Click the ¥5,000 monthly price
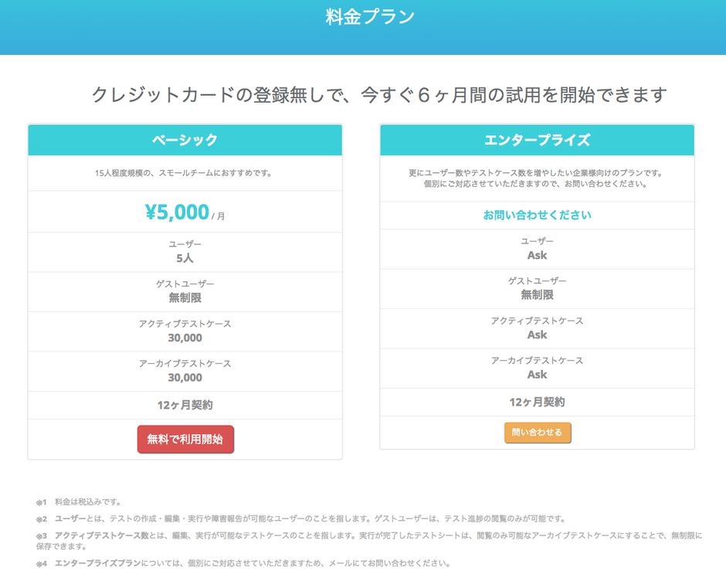Image resolution: width=726 pixels, height=588 pixels. (178, 212)
